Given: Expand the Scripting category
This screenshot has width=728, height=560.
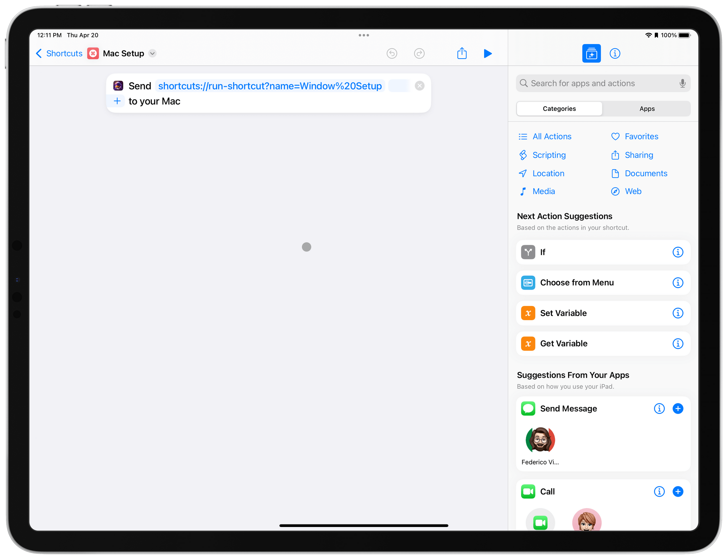Looking at the screenshot, I should (549, 155).
